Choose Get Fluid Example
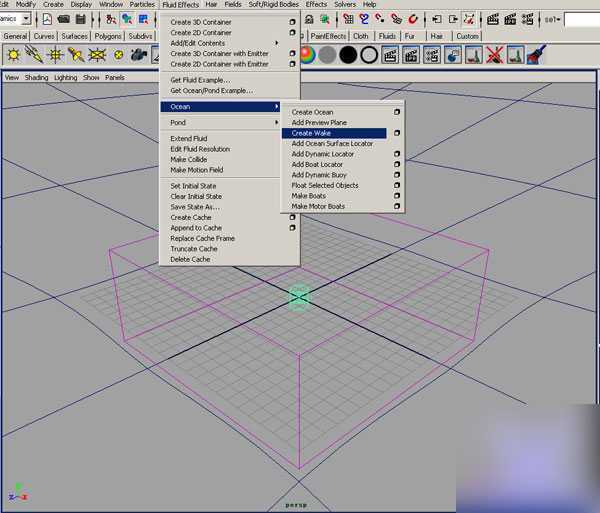The height and width of the screenshot is (513, 600). click(201, 80)
